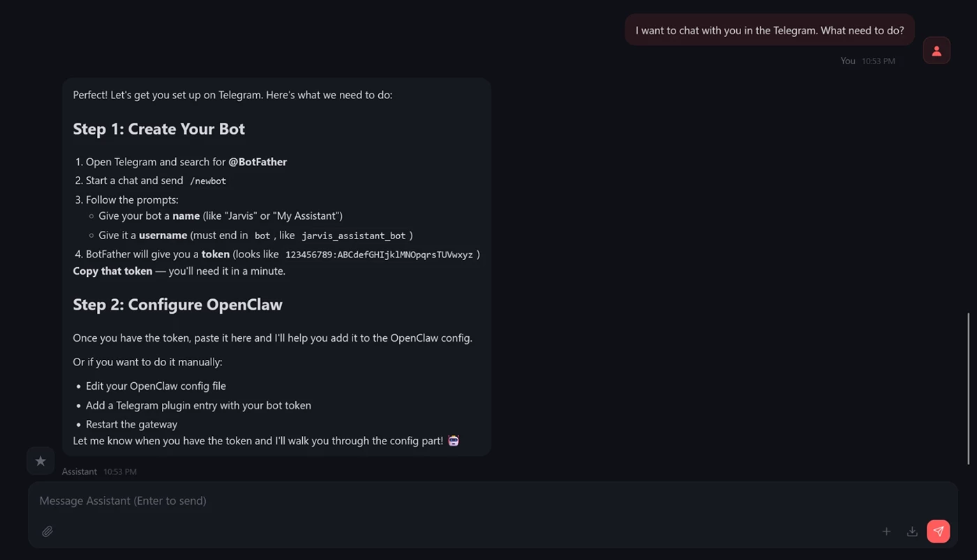The width and height of the screenshot is (977, 560).
Task: Click the chat's vertical scrollbar thumb
Action: tap(968, 388)
